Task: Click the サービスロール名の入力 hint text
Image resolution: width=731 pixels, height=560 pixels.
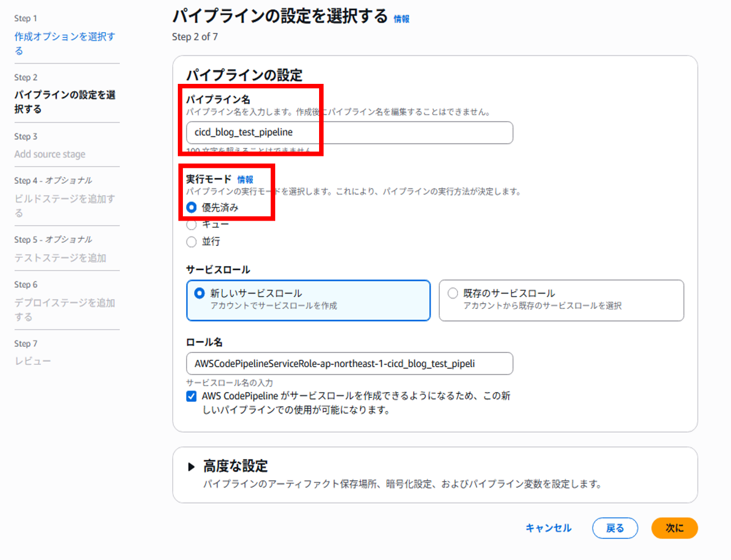Action: [230, 383]
